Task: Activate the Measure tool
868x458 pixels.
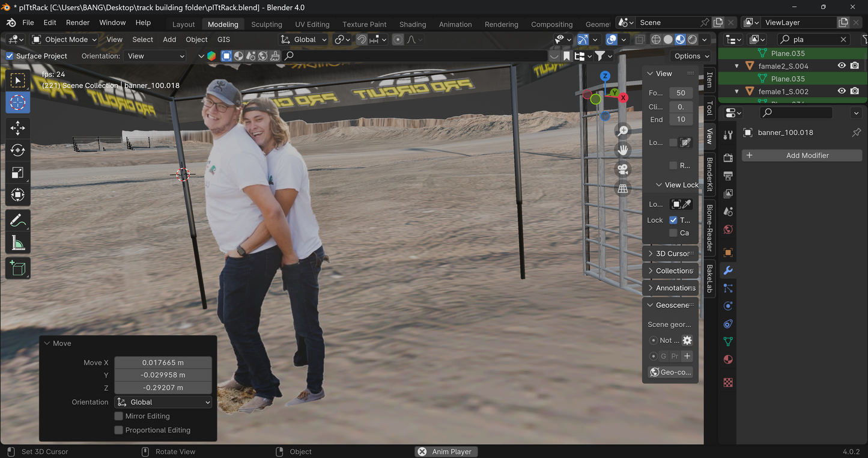Action: tap(17, 243)
